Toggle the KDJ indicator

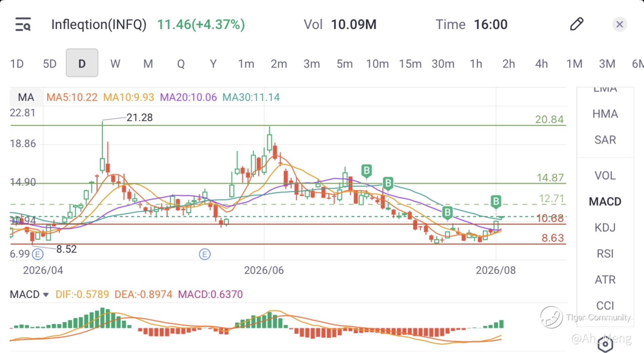pos(605,227)
